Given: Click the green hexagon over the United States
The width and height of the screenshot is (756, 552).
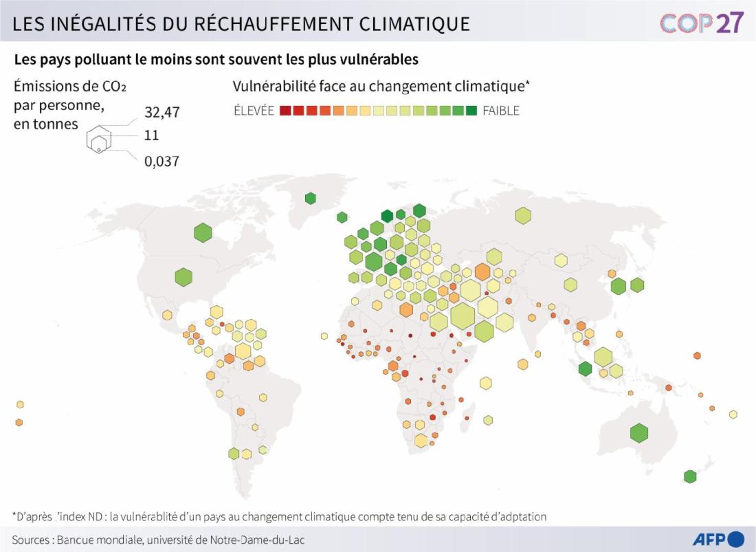Looking at the screenshot, I should click(x=184, y=277).
